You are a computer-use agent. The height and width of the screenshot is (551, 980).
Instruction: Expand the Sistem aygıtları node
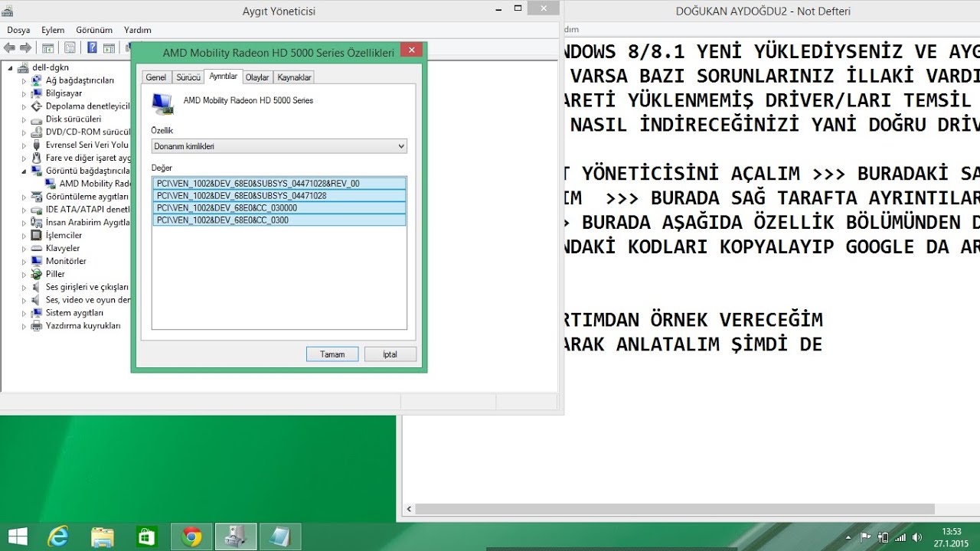pos(24,313)
